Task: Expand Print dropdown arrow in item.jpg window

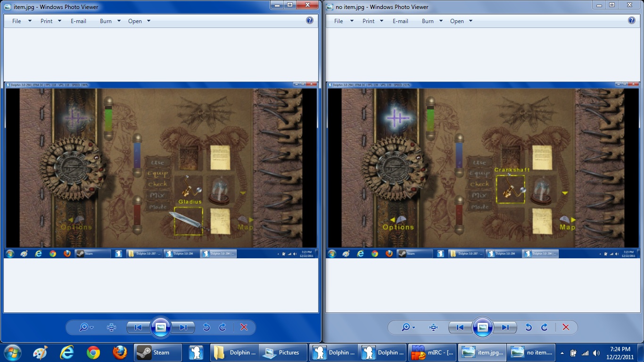Action: point(60,21)
